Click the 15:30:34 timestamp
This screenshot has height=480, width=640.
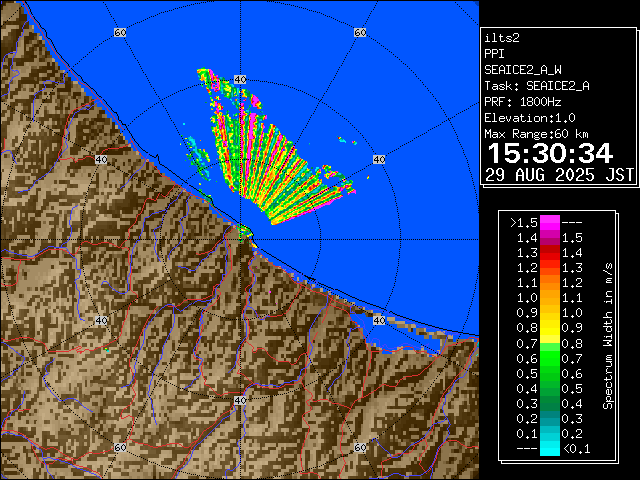pyautogui.click(x=549, y=153)
